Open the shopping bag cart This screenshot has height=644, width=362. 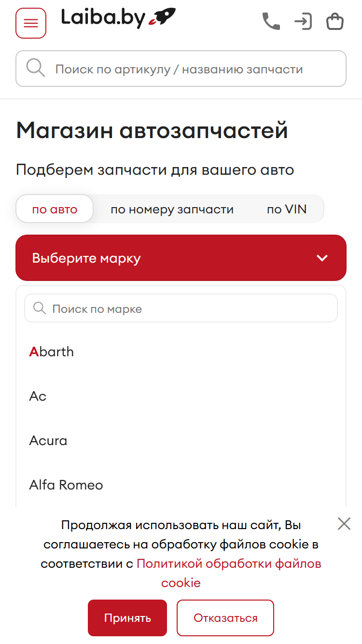point(335,22)
